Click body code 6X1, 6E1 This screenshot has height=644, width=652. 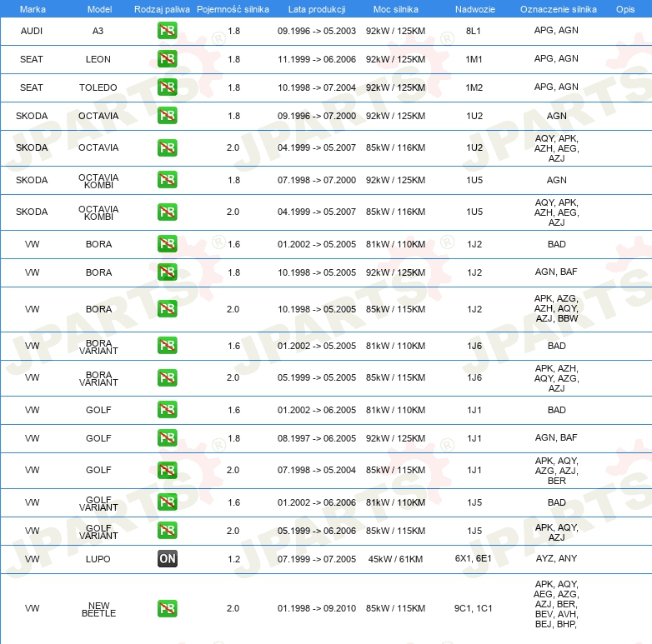pos(474,558)
